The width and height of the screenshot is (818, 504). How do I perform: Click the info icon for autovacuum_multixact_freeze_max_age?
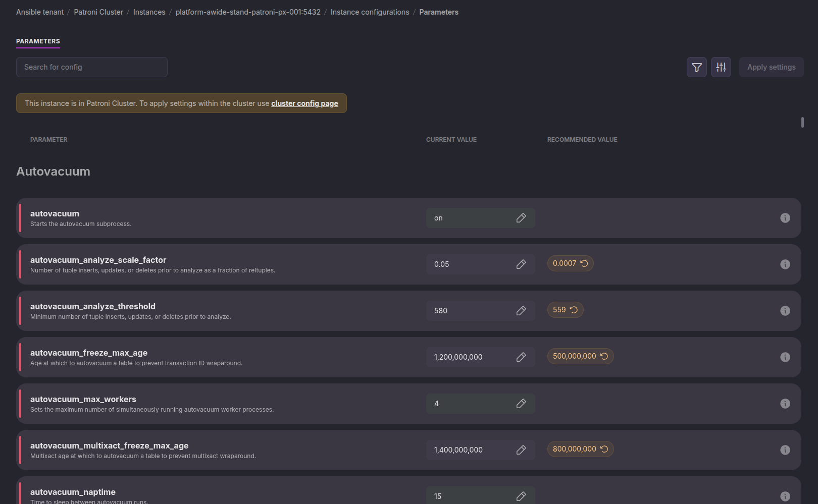point(785,450)
